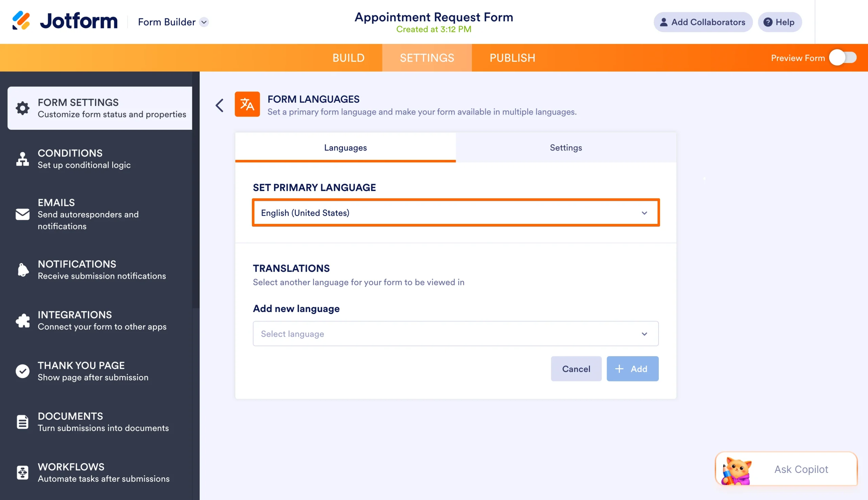Click the Add language button
Screen dimensions: 868x500
pos(633,369)
